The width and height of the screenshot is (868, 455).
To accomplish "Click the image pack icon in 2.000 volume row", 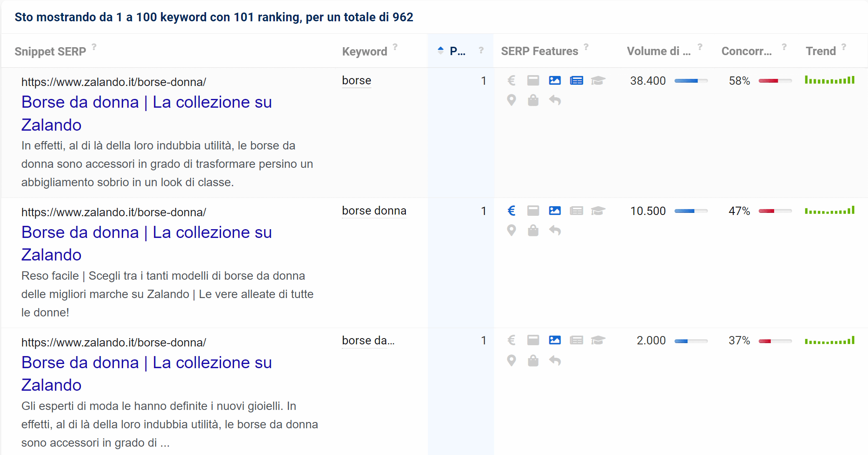I will tap(555, 340).
